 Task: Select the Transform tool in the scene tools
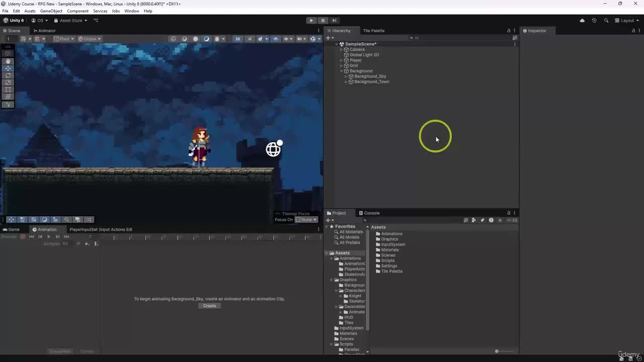8,97
